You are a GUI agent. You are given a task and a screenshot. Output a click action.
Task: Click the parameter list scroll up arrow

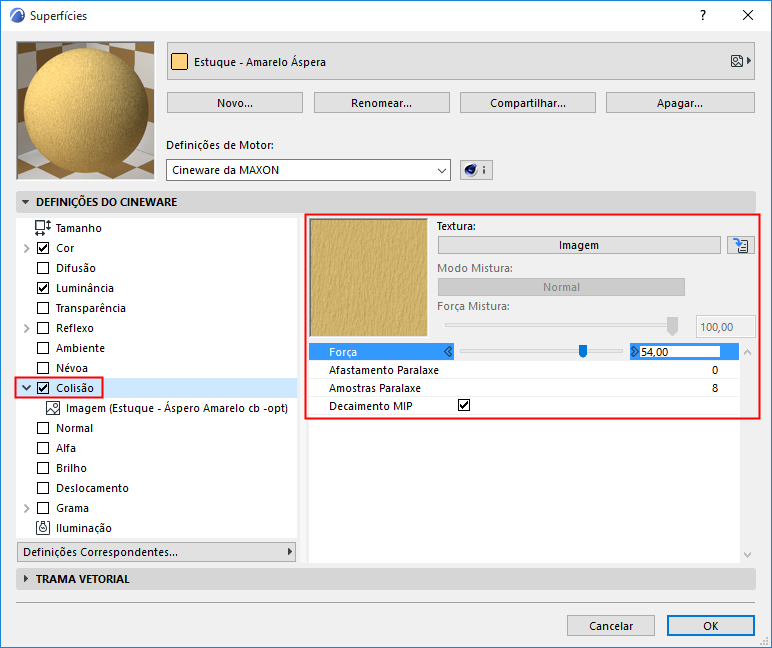click(x=747, y=352)
